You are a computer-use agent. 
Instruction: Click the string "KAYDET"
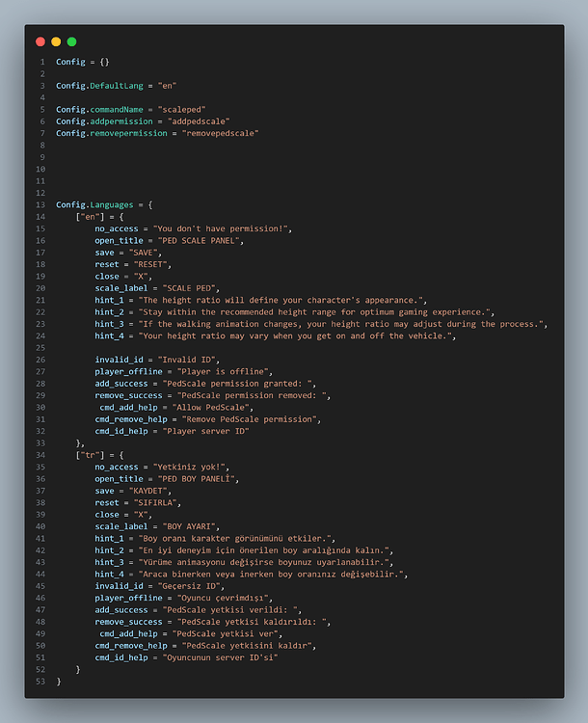(x=148, y=491)
